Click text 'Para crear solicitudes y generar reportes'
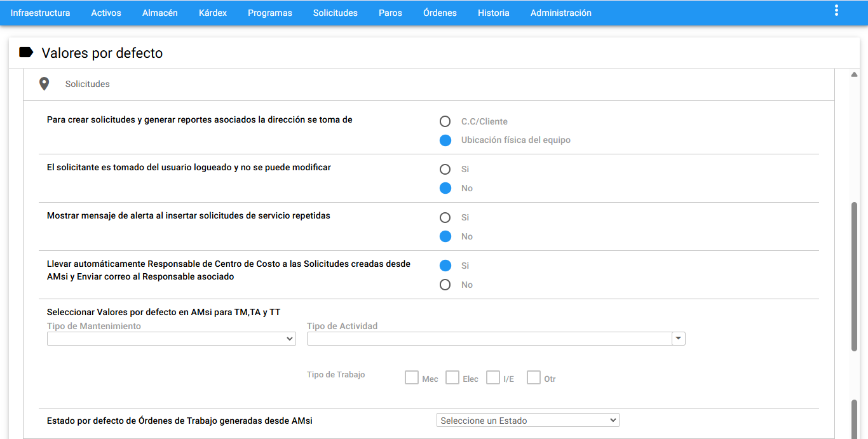 point(131,119)
